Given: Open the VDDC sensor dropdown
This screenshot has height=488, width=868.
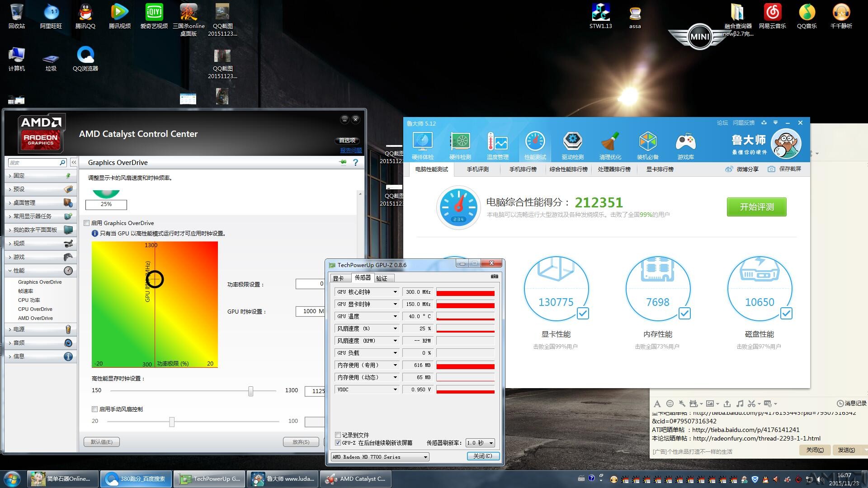Looking at the screenshot, I should [x=395, y=389].
